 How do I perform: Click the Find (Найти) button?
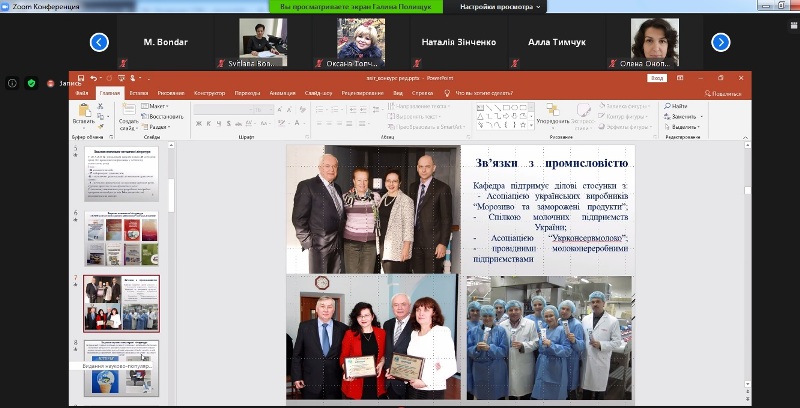tap(676, 106)
